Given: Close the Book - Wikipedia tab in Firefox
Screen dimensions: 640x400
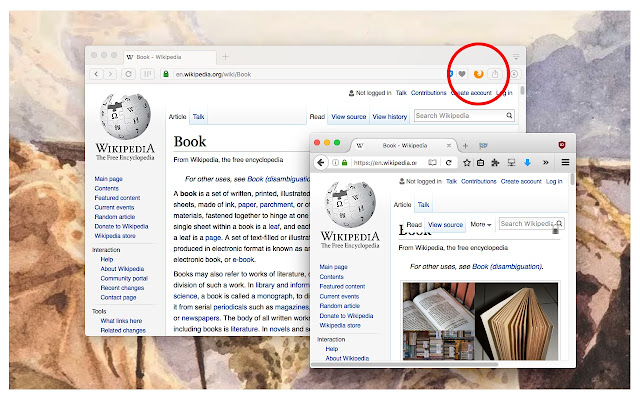Looking at the screenshot, I should pos(449,145).
